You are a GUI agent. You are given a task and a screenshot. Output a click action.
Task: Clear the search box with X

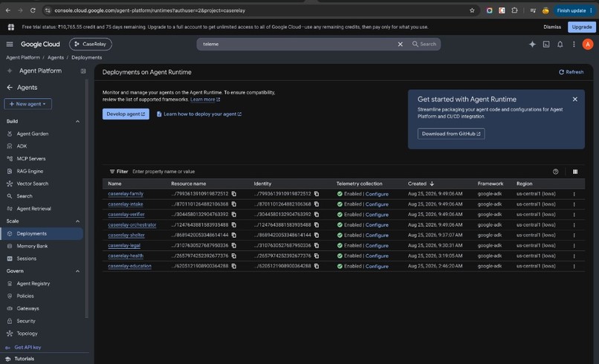400,45
